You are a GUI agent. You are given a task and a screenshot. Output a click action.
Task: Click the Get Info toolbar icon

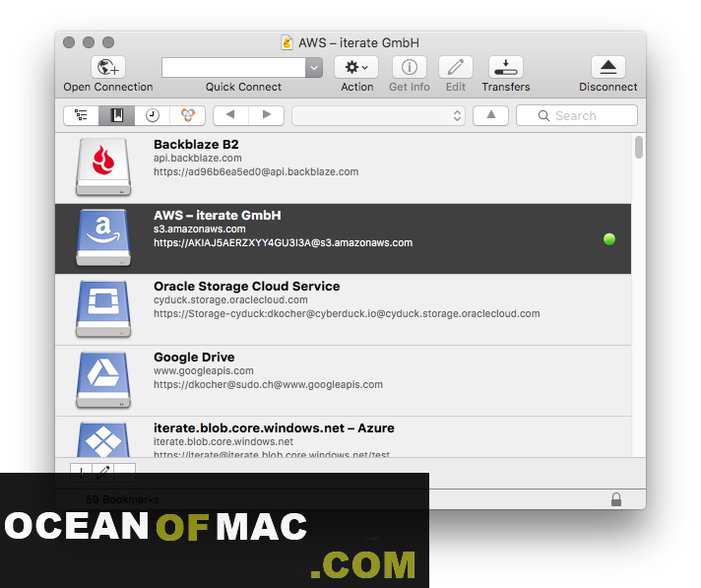click(x=409, y=67)
